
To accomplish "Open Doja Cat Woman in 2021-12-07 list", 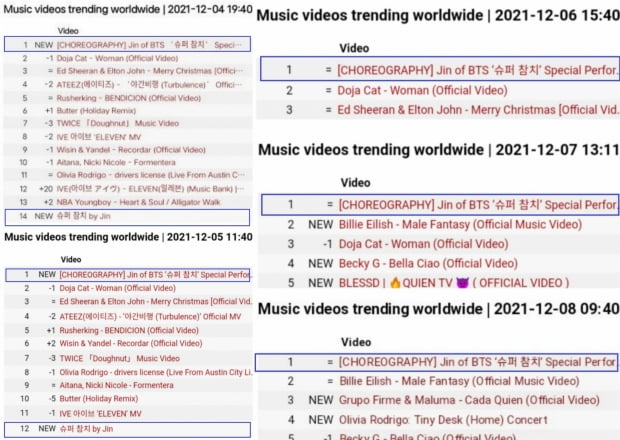I will click(423, 244).
